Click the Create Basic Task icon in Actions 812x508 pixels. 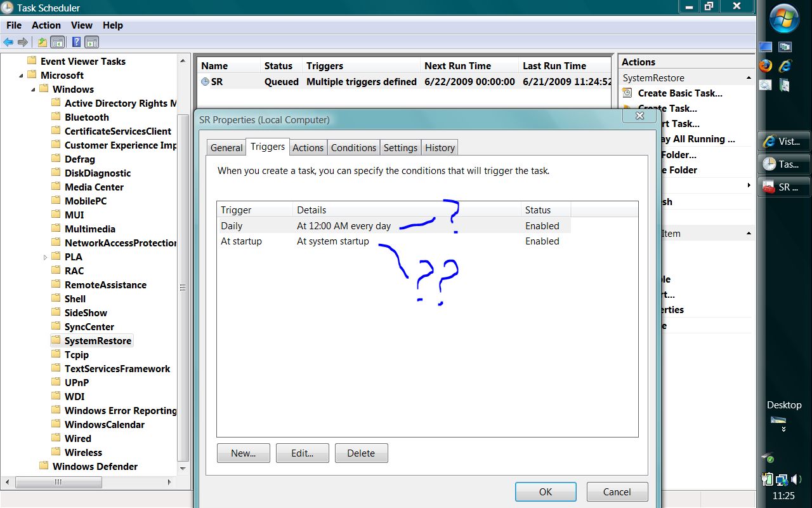pyautogui.click(x=627, y=93)
